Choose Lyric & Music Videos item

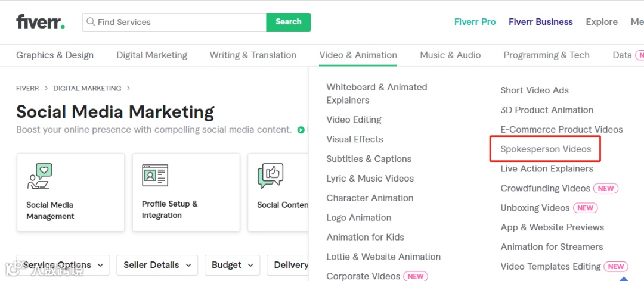(x=370, y=179)
